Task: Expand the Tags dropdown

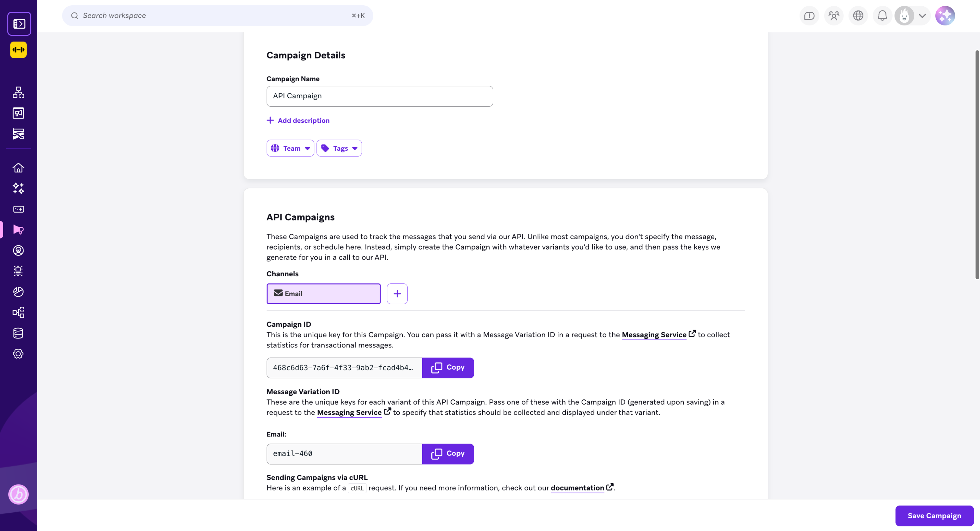Action: 339,148
